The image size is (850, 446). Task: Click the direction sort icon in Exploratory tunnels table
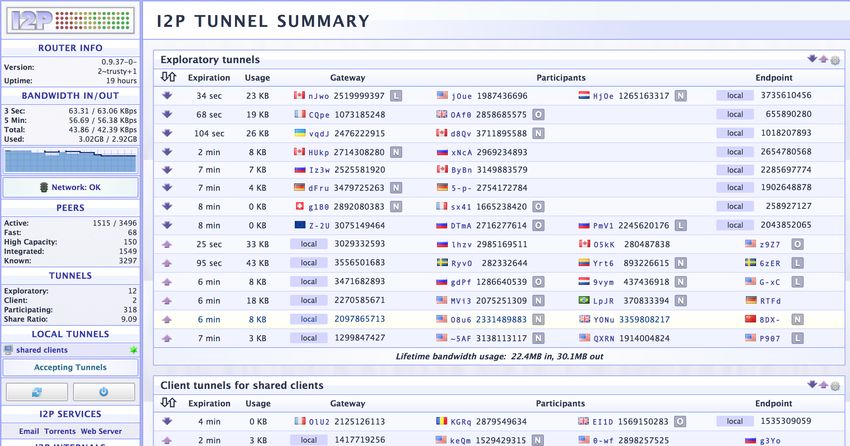[169, 77]
